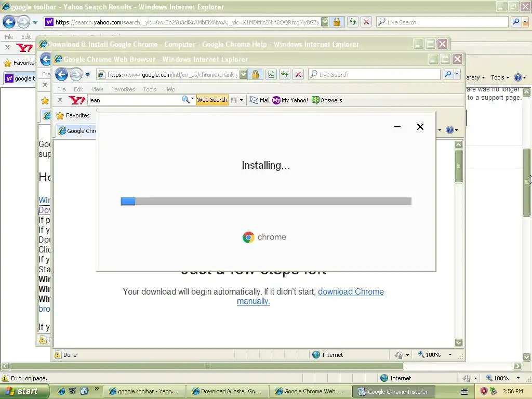Viewport: 532px width, 399px height.
Task: Launch Internet Explorer from Quick Launch
Action: [61, 391]
